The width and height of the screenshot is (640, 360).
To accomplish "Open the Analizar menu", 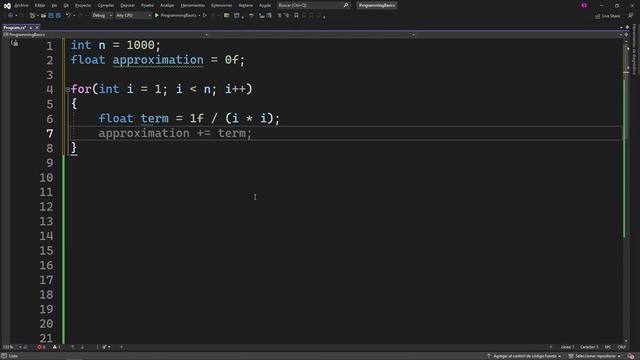I will [167, 5].
